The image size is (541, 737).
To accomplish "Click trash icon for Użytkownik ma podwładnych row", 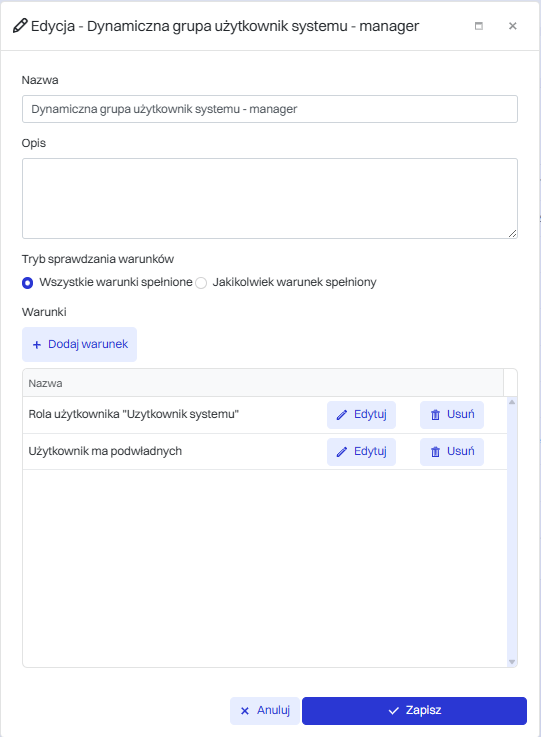I will 435,452.
